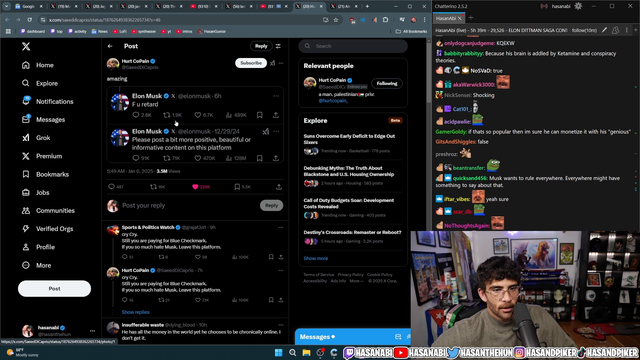This screenshot has width=640, height=360.
Task: Reload the page in the browser
Action: 29,20
